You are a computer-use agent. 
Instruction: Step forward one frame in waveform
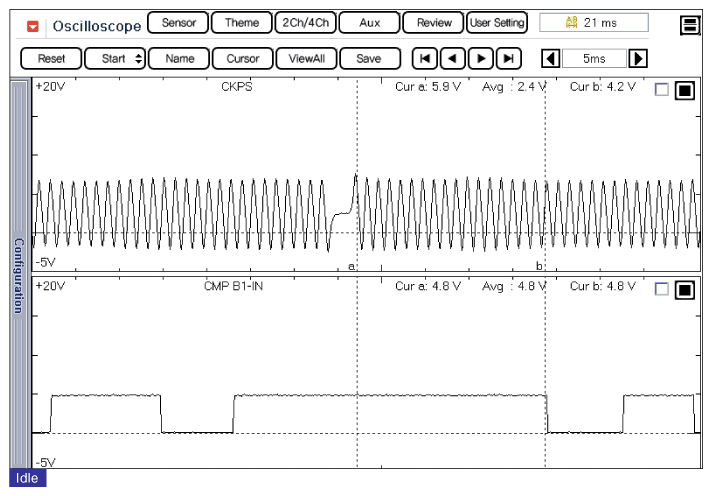[x=481, y=59]
